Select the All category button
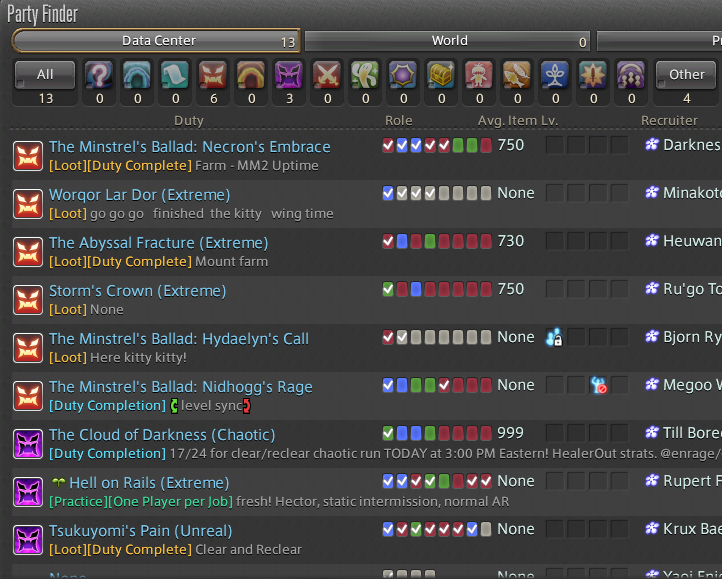 click(45, 74)
